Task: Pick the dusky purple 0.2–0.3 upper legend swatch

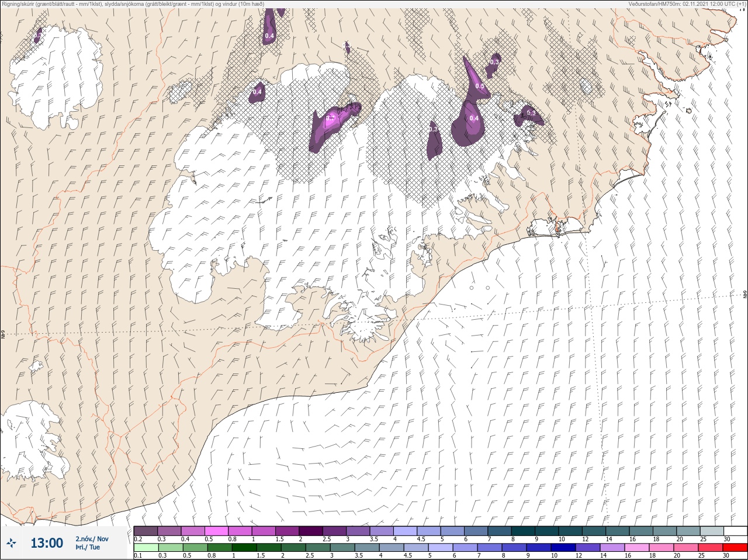Action: 146,531
